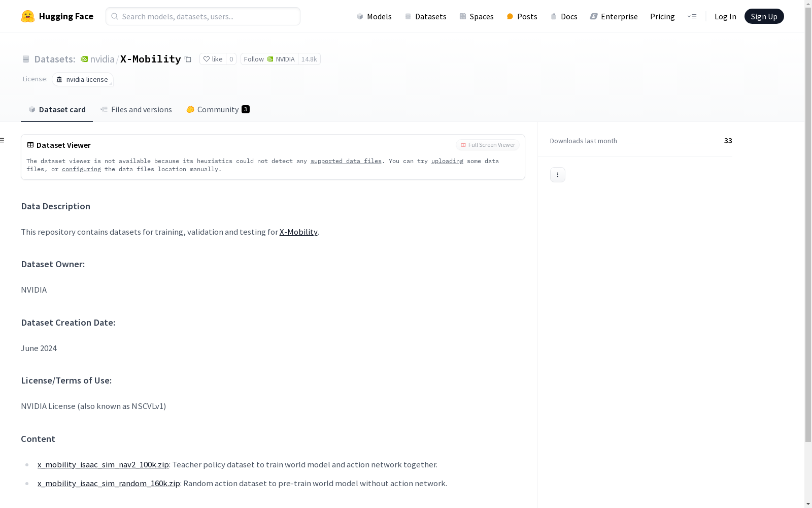Click the "June 2024" creation date text
Screen dimensions: 812x508
click(x=39, y=348)
